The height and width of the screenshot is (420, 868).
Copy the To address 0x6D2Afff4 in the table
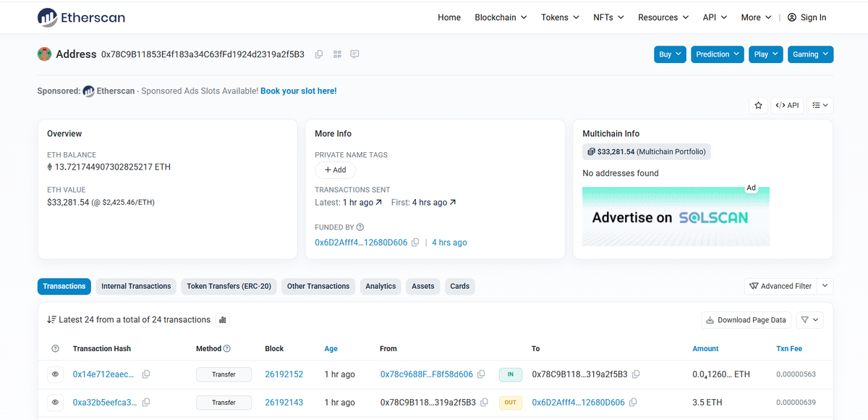[633, 402]
